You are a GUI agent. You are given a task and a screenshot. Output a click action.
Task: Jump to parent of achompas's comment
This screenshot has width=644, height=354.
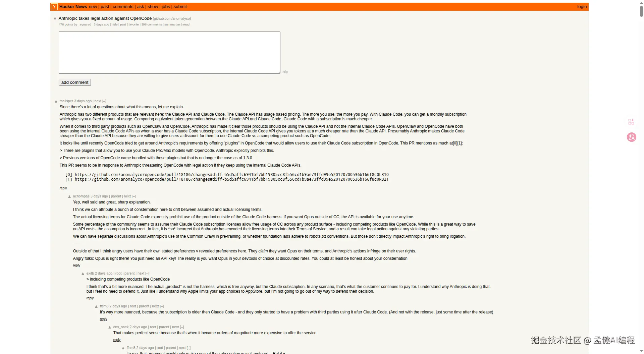pyautogui.click(x=116, y=196)
